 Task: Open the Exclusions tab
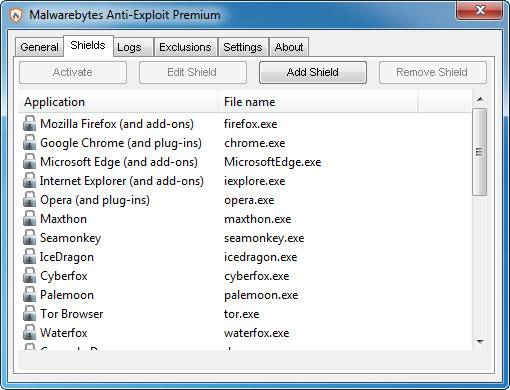click(x=185, y=47)
